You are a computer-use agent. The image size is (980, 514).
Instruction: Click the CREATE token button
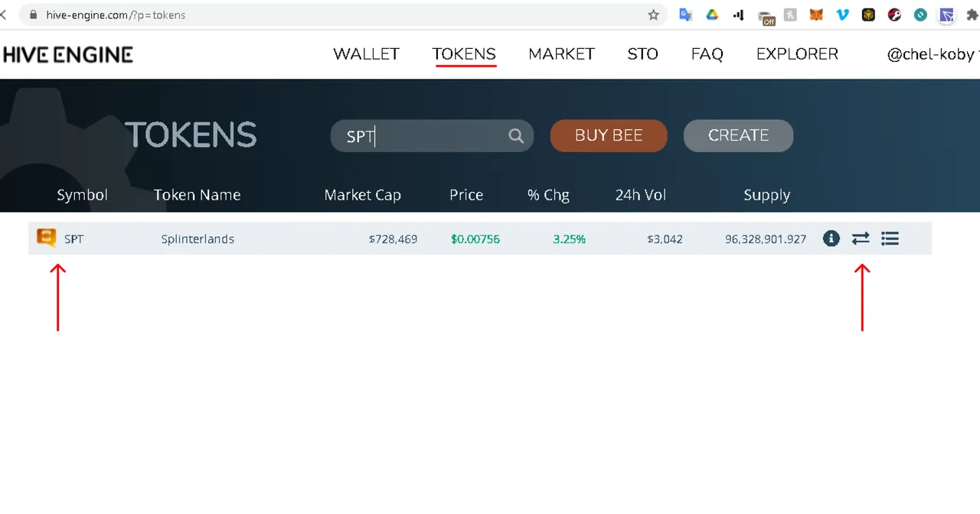click(738, 135)
